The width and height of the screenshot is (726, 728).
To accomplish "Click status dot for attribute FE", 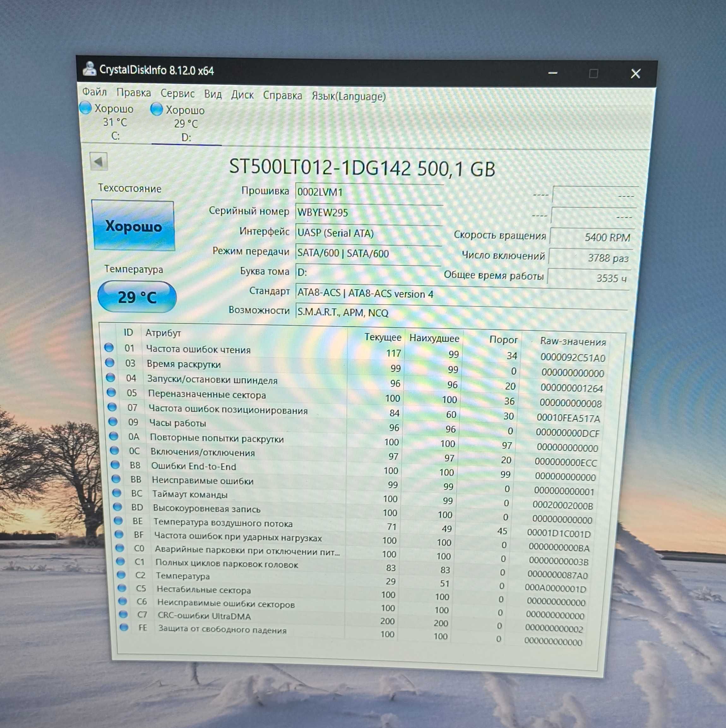I will click(x=124, y=628).
